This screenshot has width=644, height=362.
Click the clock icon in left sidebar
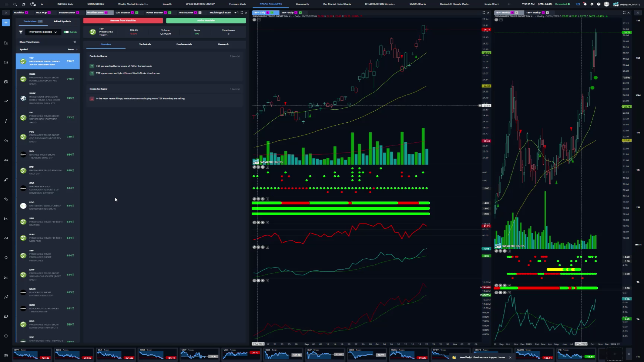pyautogui.click(x=6, y=62)
